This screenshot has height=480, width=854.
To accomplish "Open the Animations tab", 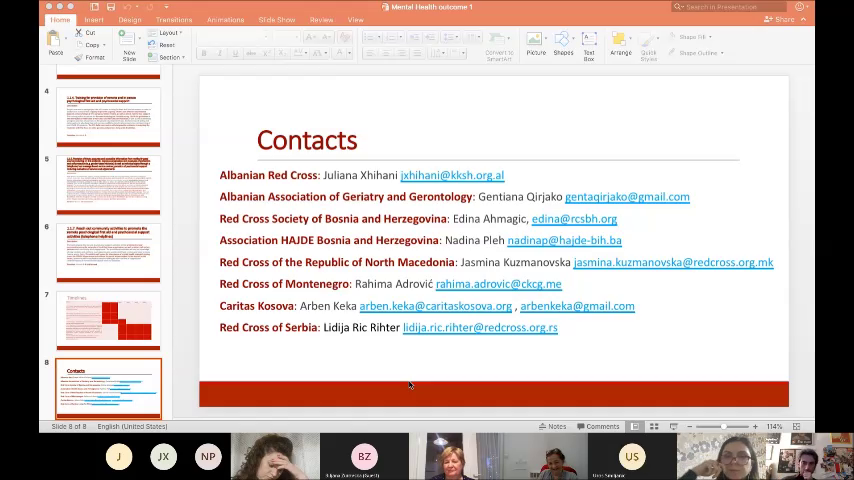I will coord(225,20).
